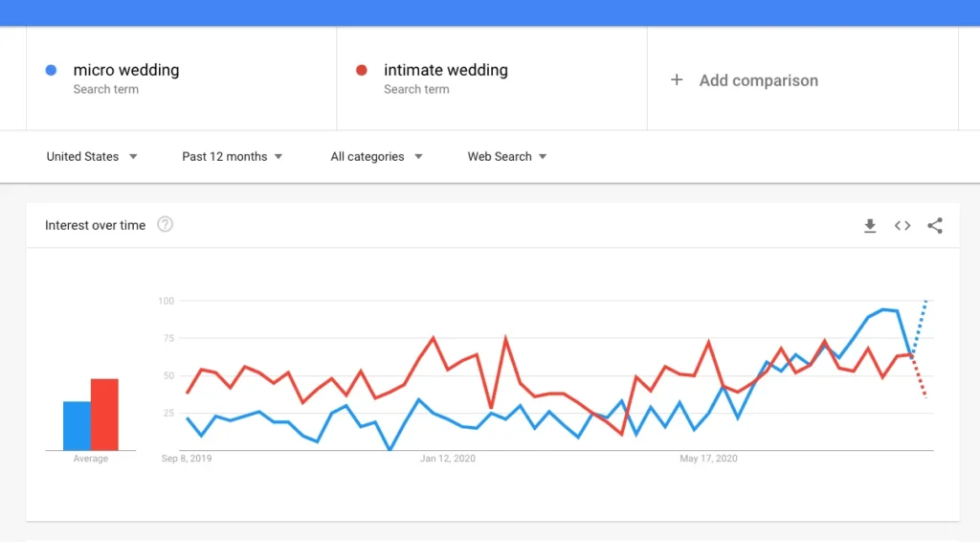Edit the micro wedding search term
Screen dimensions: 980x542
(125, 70)
